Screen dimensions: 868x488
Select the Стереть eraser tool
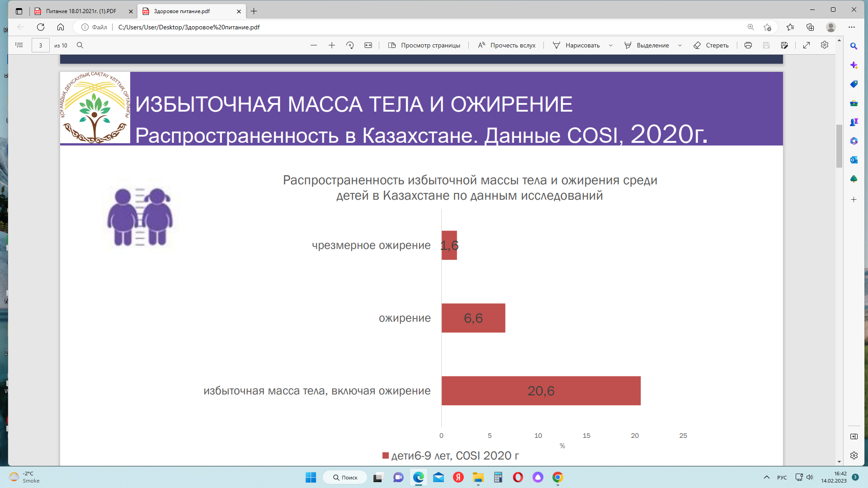pos(711,45)
